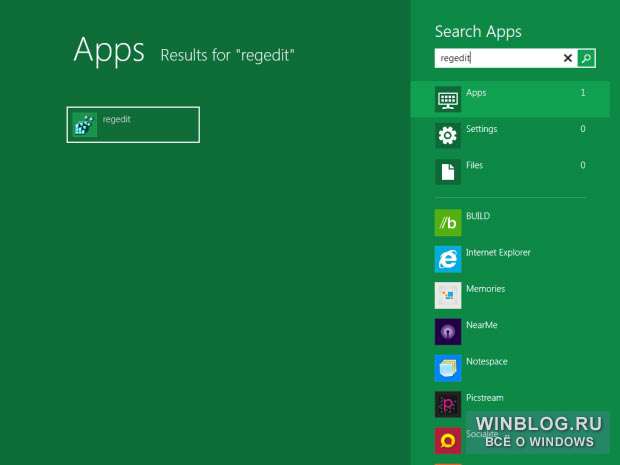Click the Apps result count 1
The width and height of the screenshot is (620, 465).
(582, 93)
